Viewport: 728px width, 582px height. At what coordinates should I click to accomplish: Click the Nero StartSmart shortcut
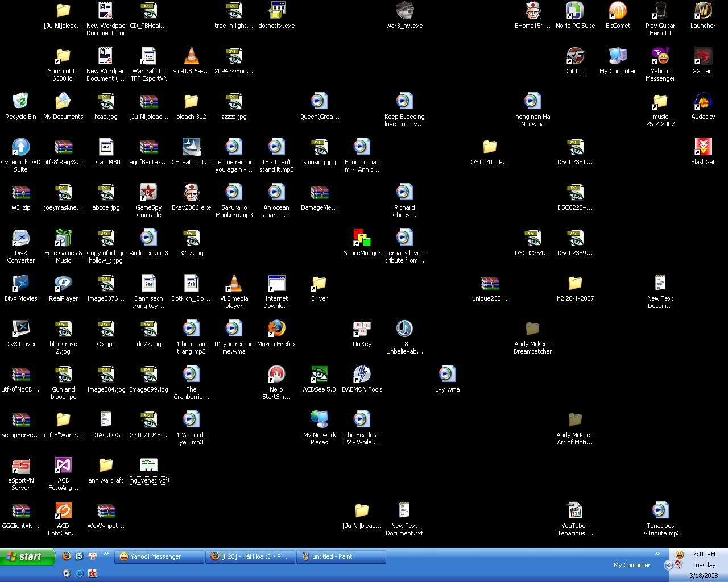(276, 382)
